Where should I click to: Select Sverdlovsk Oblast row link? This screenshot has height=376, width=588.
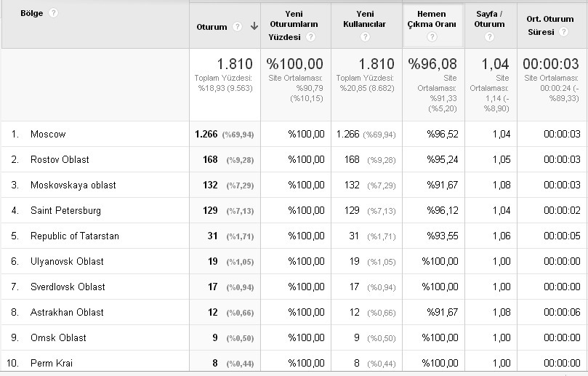point(68,287)
